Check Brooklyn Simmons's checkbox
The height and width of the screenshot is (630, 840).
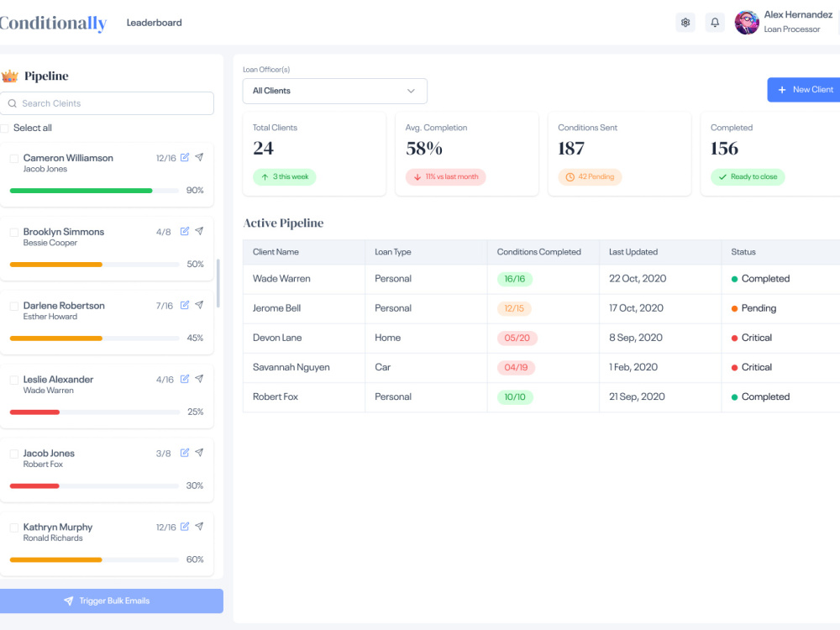coord(14,233)
